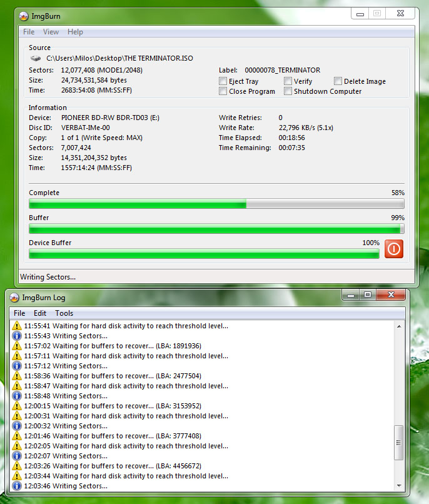The height and width of the screenshot is (504, 429).
Task: Minimize the ImgBurn Log window
Action: tap(351, 295)
